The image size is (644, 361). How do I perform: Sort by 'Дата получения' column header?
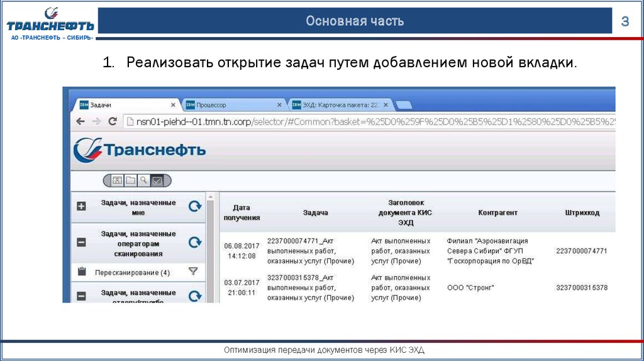[241, 213]
